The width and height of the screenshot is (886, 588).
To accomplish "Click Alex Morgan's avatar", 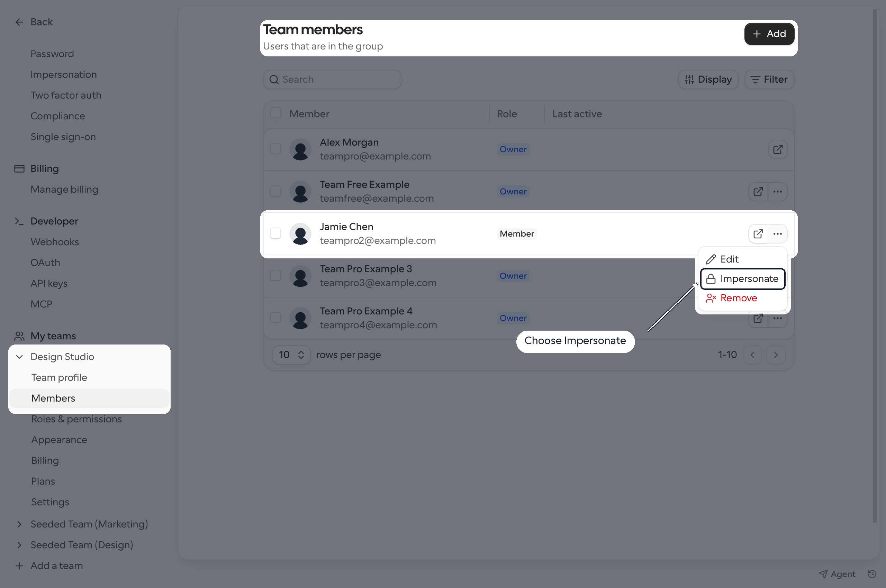I will click(300, 149).
